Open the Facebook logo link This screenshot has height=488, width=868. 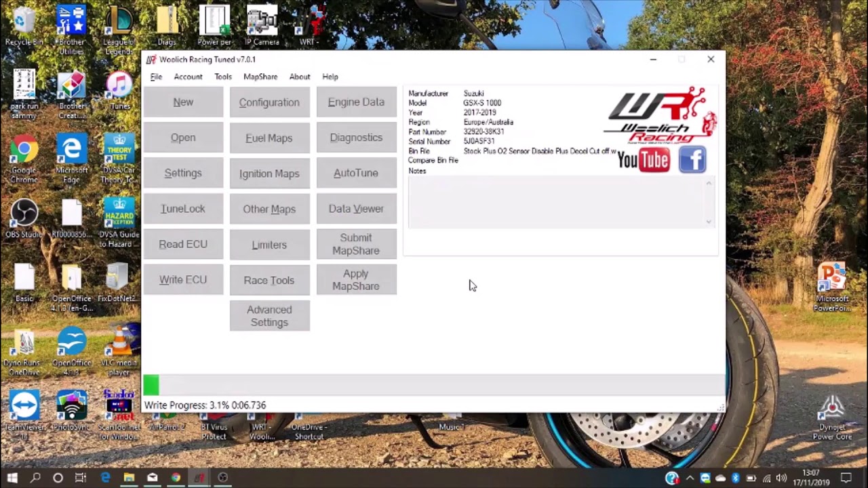click(692, 160)
